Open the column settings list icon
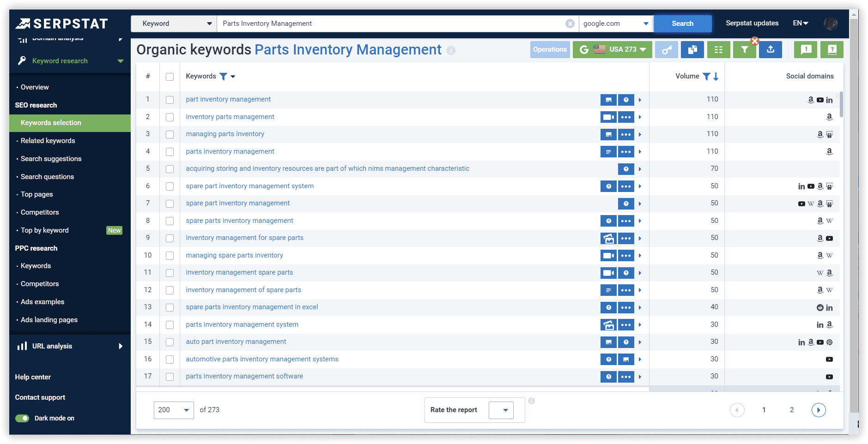Image resolution: width=868 pixels, height=444 pixels. point(718,49)
